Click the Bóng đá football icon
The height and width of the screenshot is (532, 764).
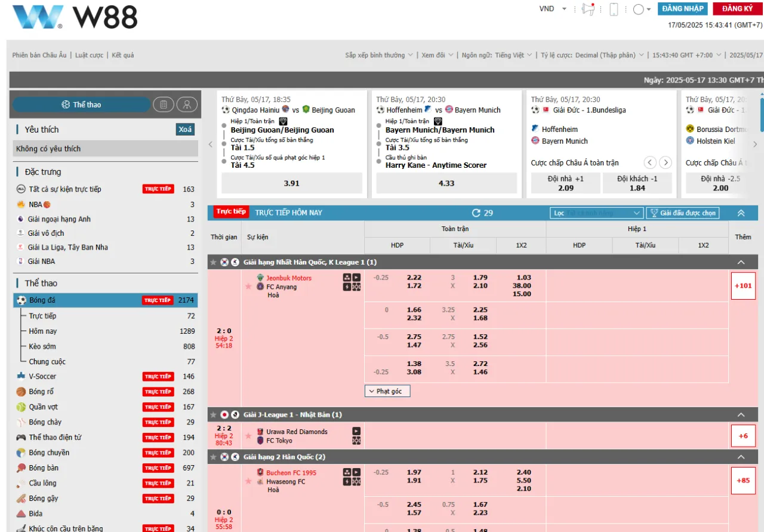click(21, 300)
